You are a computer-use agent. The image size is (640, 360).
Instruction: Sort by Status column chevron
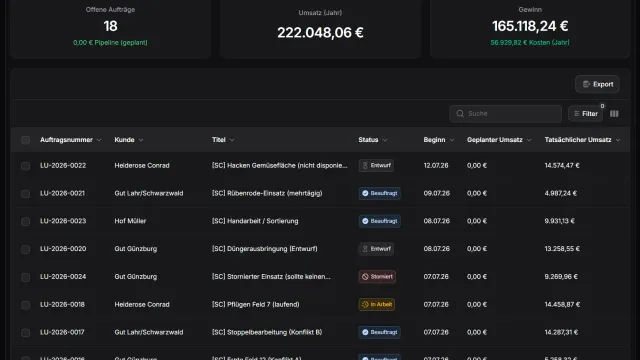pos(384,140)
